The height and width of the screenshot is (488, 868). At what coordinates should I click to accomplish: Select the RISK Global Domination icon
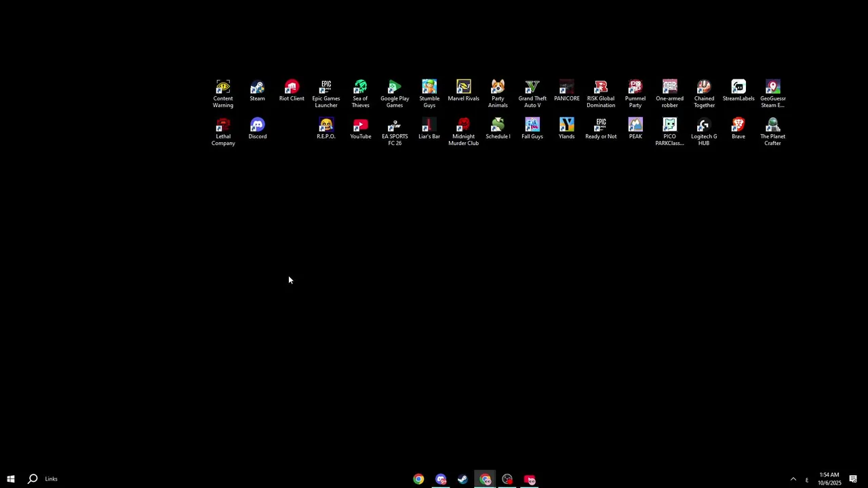601,94
